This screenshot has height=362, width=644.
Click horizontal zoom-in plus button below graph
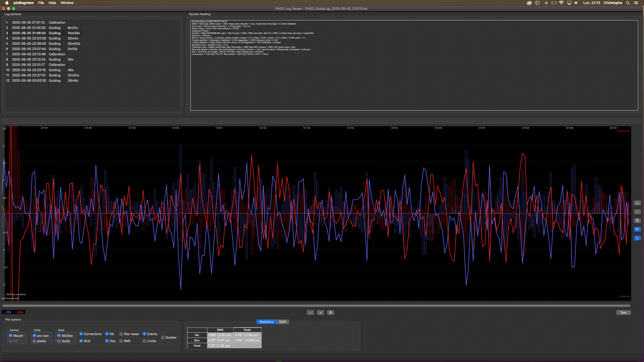click(320, 313)
